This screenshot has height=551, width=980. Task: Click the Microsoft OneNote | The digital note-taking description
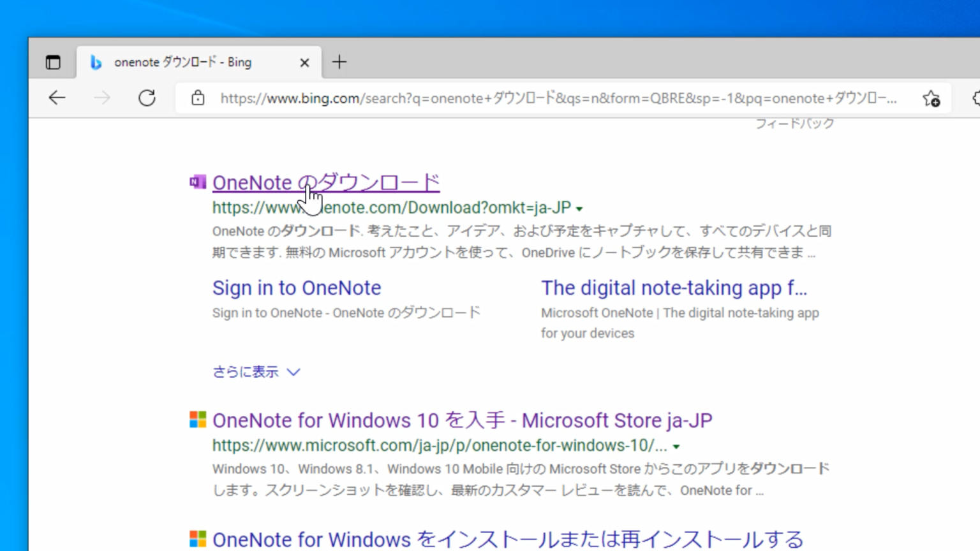click(680, 323)
